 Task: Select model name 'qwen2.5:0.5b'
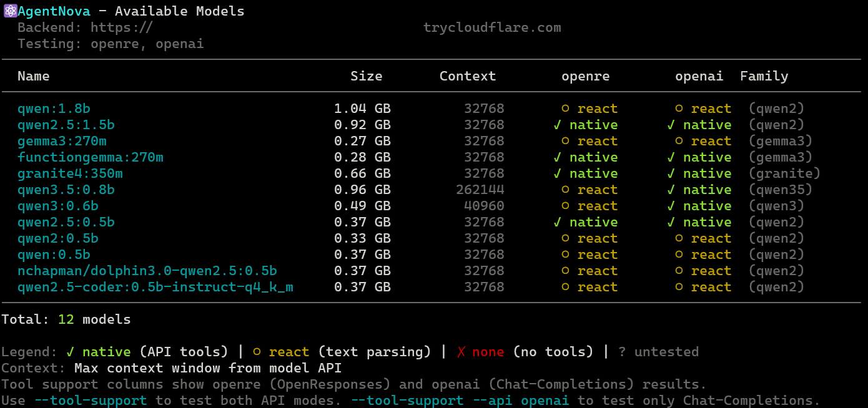[x=66, y=222]
